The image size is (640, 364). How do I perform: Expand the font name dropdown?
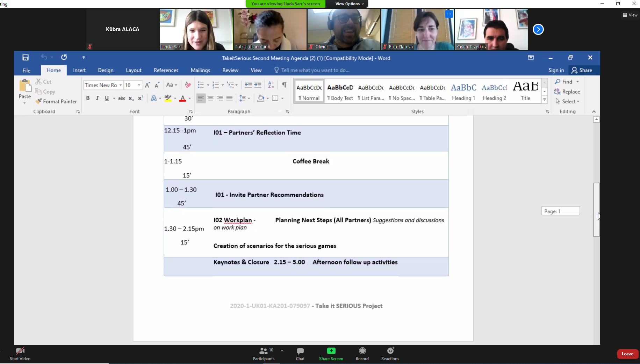coord(121,85)
